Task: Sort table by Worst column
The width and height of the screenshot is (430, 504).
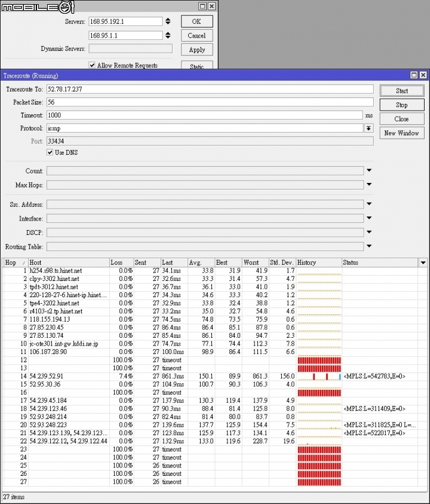Action: 255,262
